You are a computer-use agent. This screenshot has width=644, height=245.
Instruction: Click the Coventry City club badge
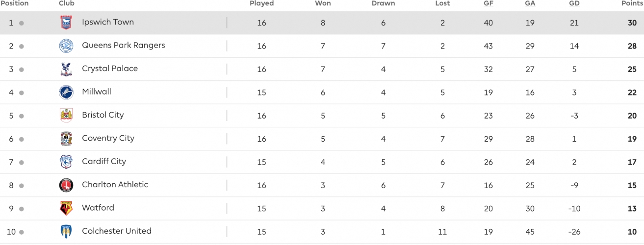(66, 139)
